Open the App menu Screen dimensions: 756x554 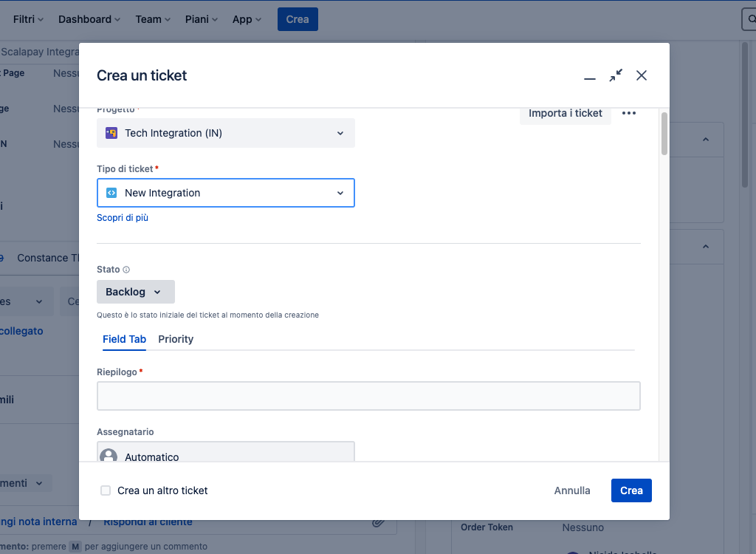coord(247,19)
